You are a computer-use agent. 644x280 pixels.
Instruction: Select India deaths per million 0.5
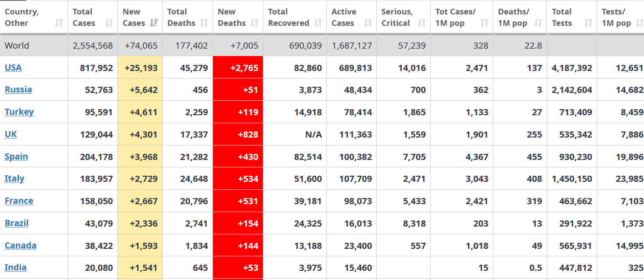coord(536,268)
